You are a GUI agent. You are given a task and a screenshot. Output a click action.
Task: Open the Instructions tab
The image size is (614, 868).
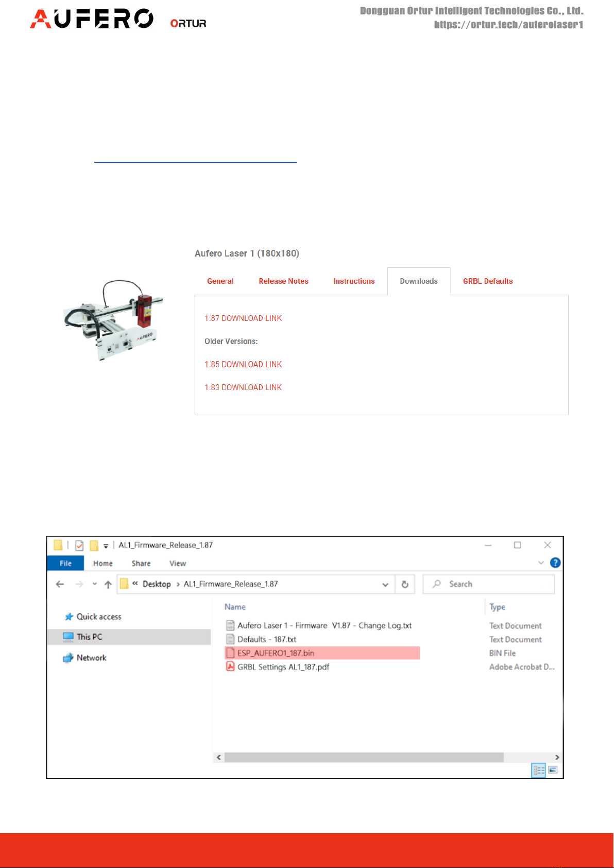354,281
